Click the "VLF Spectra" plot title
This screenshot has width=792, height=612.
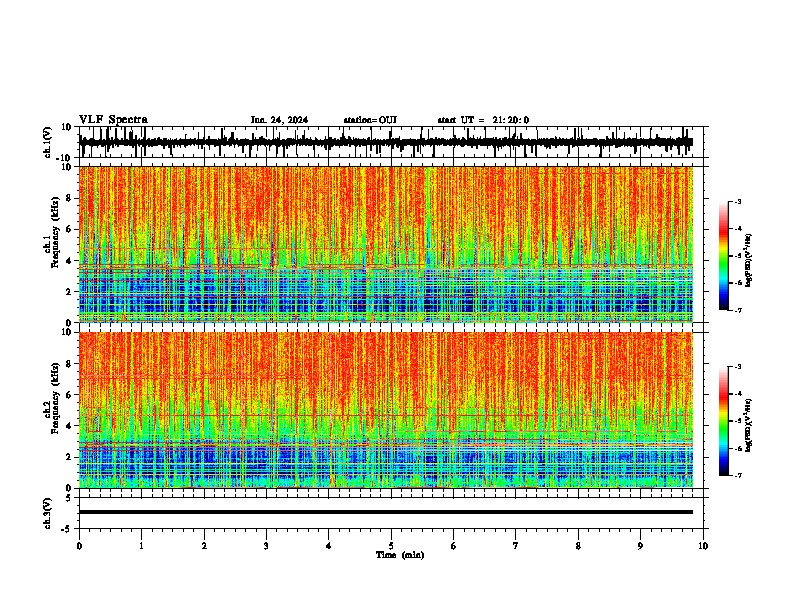coord(113,120)
